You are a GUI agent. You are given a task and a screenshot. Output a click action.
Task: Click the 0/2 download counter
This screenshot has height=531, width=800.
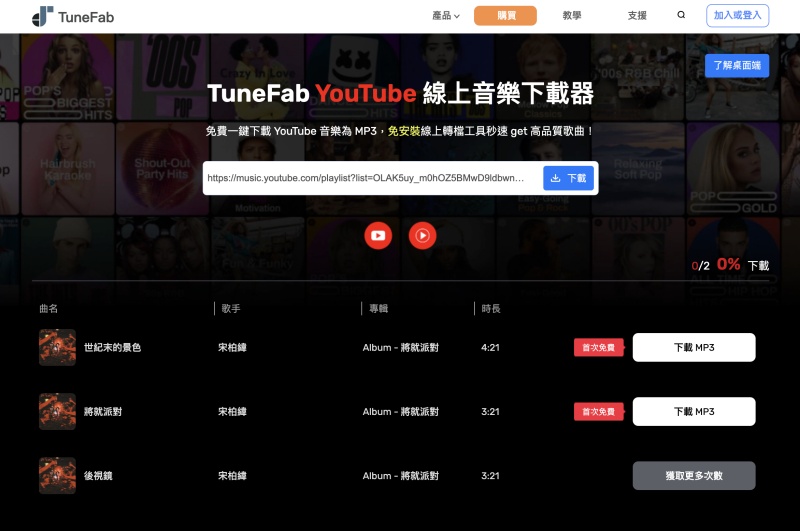click(701, 266)
